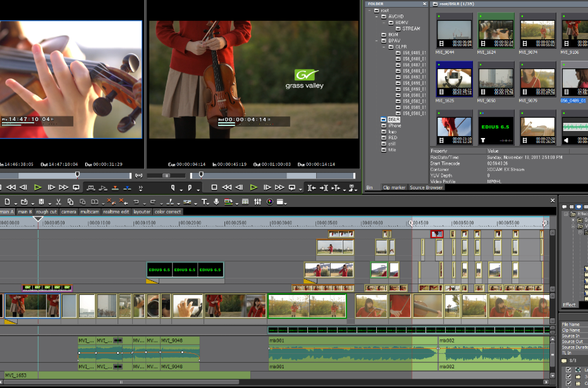The width and height of the screenshot is (588, 388).
Task: Open the vectorscope/waveform color icon
Action: tap(269, 202)
